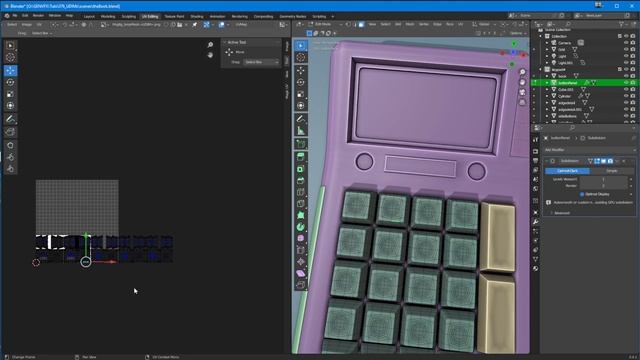The height and width of the screenshot is (360, 640).
Task: Collapse the Collection in outliner
Action: point(541,36)
